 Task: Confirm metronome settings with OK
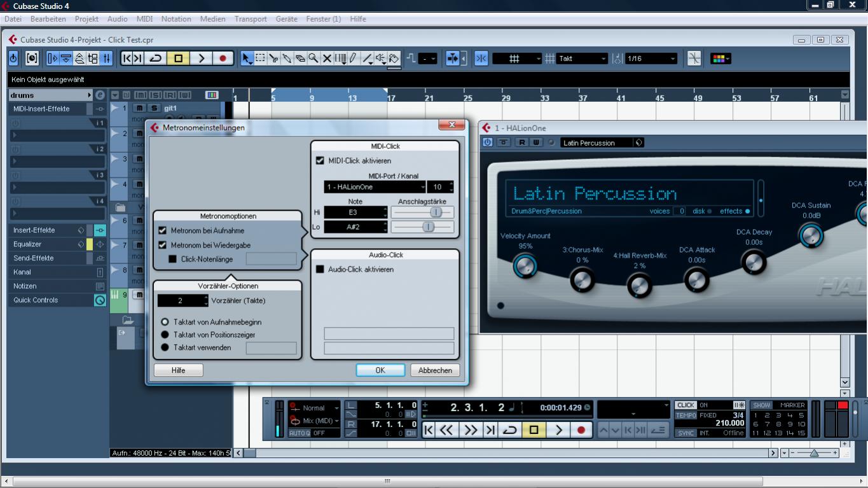pos(380,370)
